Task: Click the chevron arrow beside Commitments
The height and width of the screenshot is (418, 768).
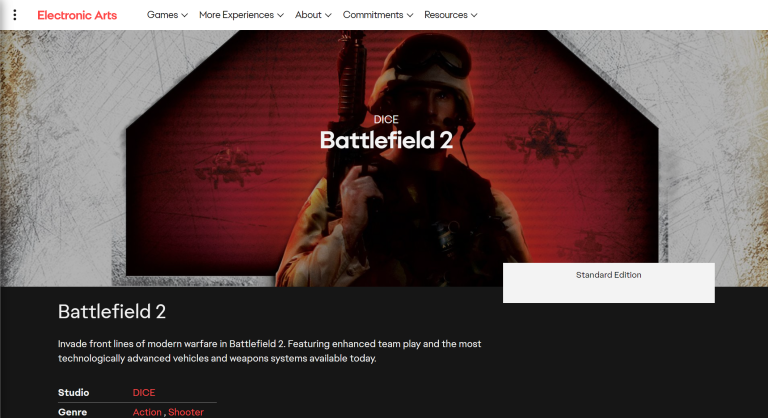Action: tap(410, 16)
